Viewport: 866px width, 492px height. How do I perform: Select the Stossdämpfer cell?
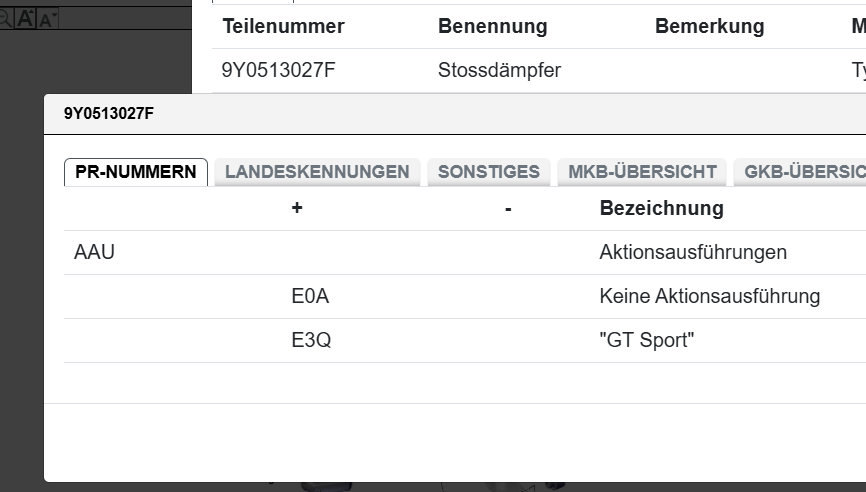(x=499, y=70)
